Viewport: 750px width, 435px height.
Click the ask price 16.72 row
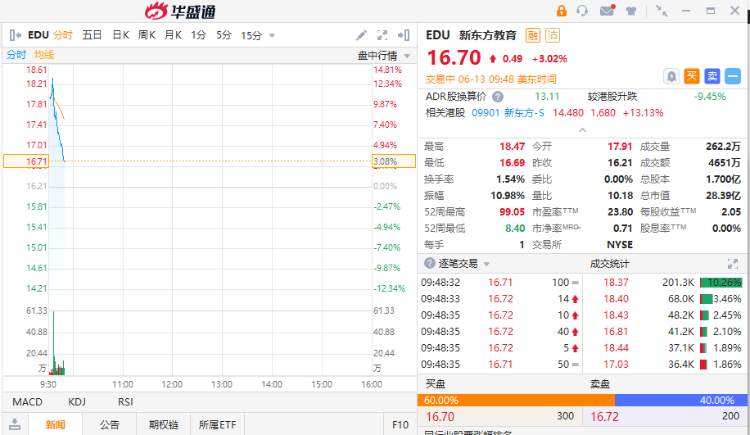point(665,416)
